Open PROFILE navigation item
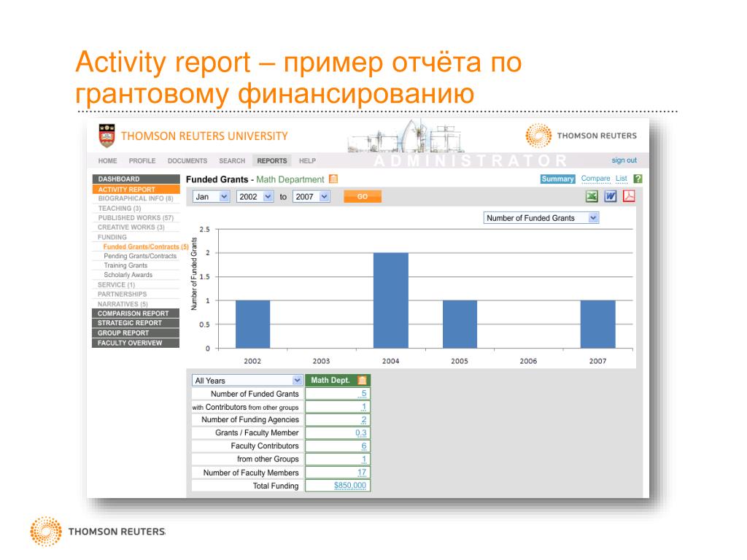This screenshot has height=560, width=747. point(142,161)
